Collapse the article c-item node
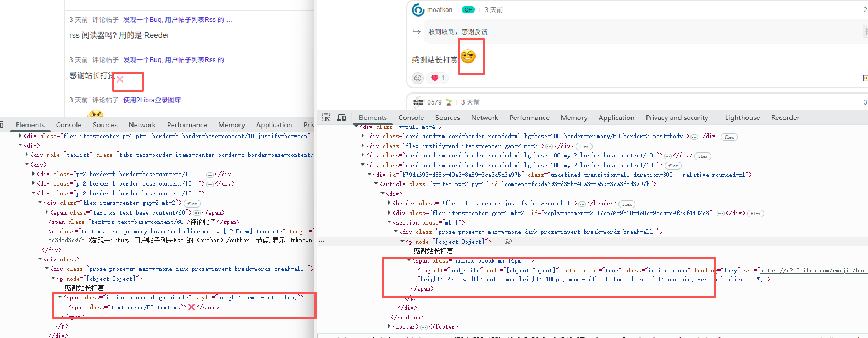This screenshot has width=868, height=338. tap(377, 184)
